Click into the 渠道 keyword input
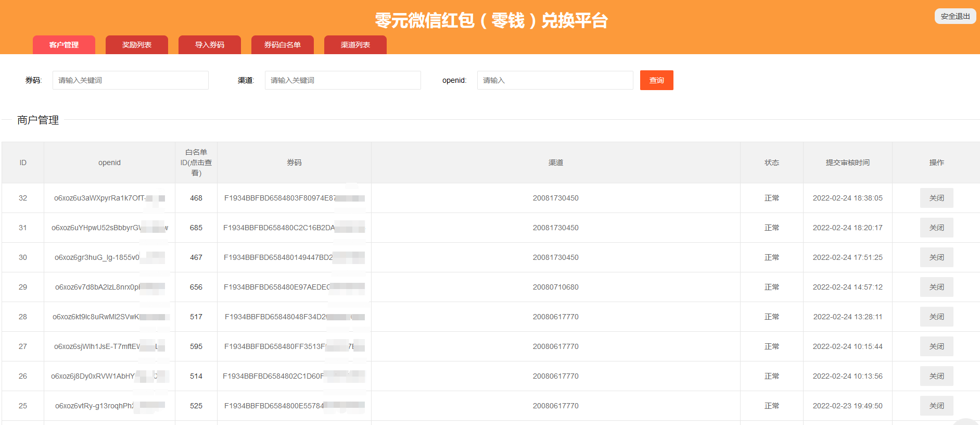 point(343,80)
